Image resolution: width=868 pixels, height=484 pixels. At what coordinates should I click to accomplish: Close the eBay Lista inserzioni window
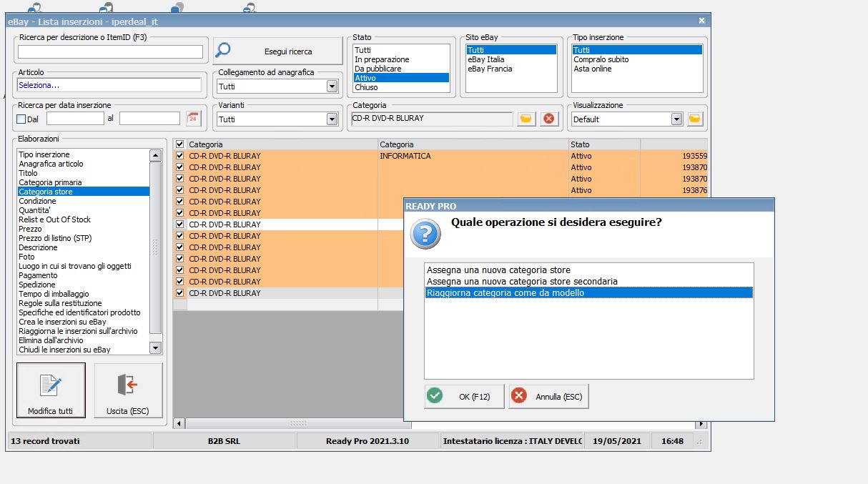point(701,21)
